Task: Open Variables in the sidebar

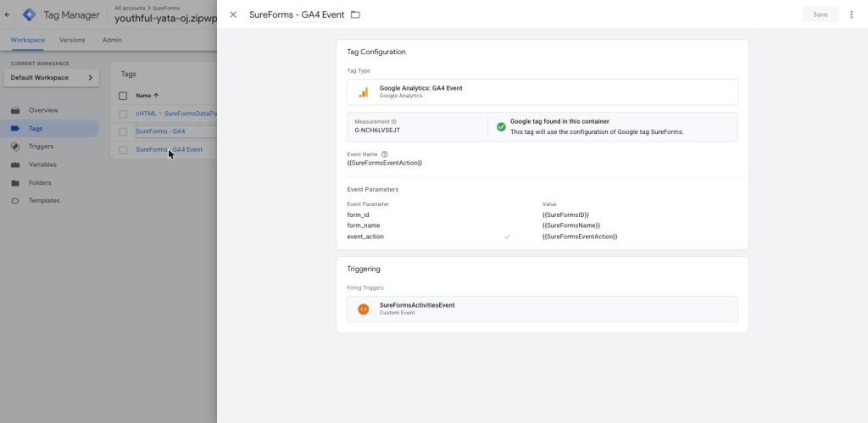Action: (42, 164)
